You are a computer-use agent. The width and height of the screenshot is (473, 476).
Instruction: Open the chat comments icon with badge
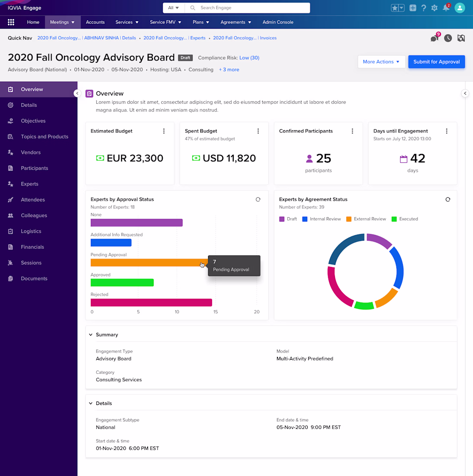point(435,38)
